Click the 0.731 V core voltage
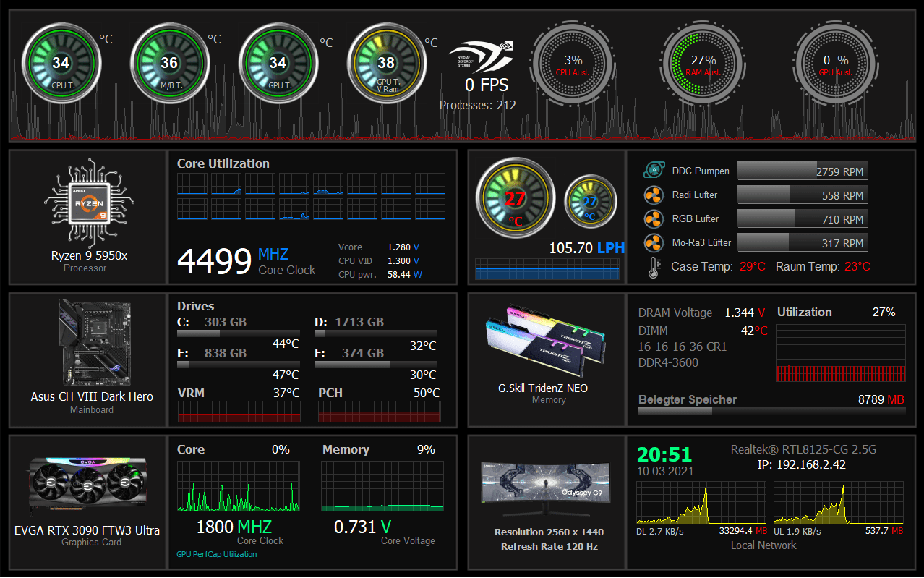924x578 pixels. coord(363,527)
